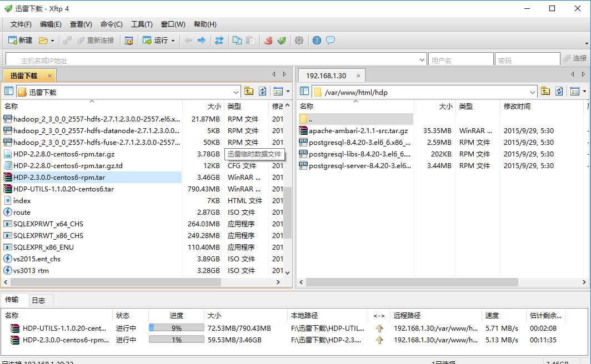Viewport: 591px width, 364px height.
Task: Click the local pane vertical scrollbar thumb
Action: click(x=288, y=213)
